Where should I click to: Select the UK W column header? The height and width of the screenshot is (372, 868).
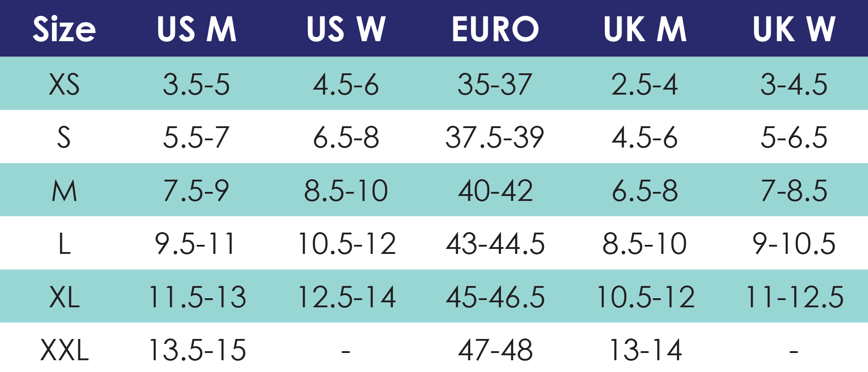pyautogui.click(x=794, y=29)
